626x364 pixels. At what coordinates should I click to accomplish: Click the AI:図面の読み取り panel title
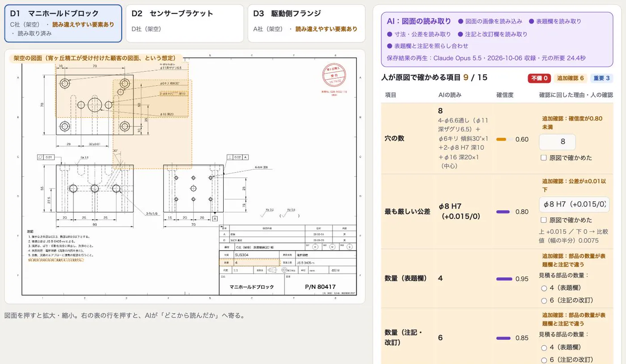pyautogui.click(x=419, y=21)
